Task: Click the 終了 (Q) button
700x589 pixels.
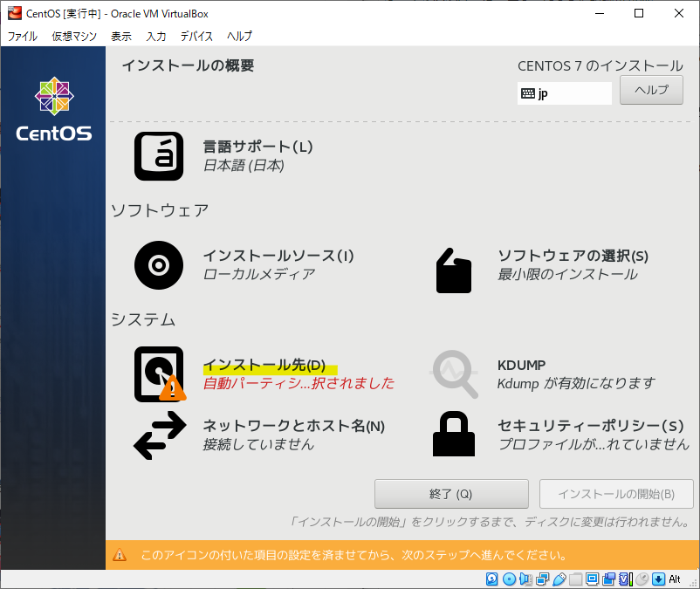Action: point(450,494)
